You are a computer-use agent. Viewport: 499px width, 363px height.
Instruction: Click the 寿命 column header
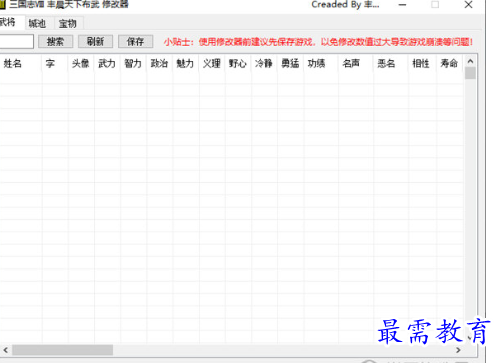tap(449, 63)
